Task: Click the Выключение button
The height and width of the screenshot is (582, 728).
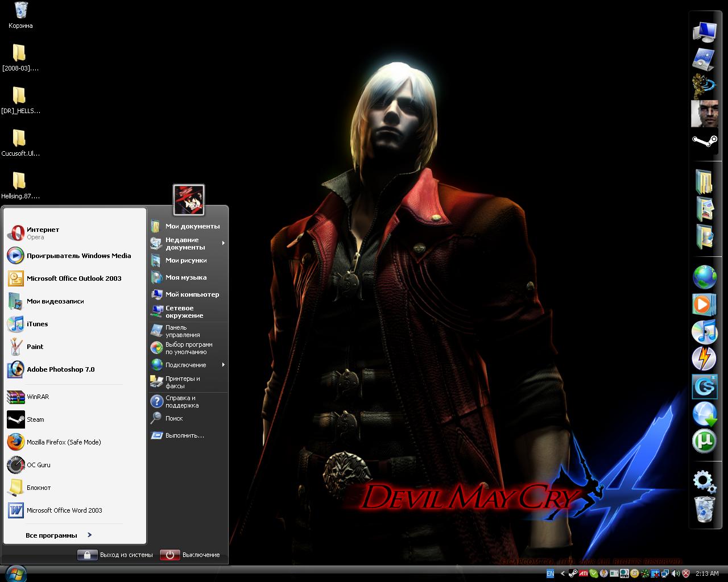Action: click(x=190, y=555)
